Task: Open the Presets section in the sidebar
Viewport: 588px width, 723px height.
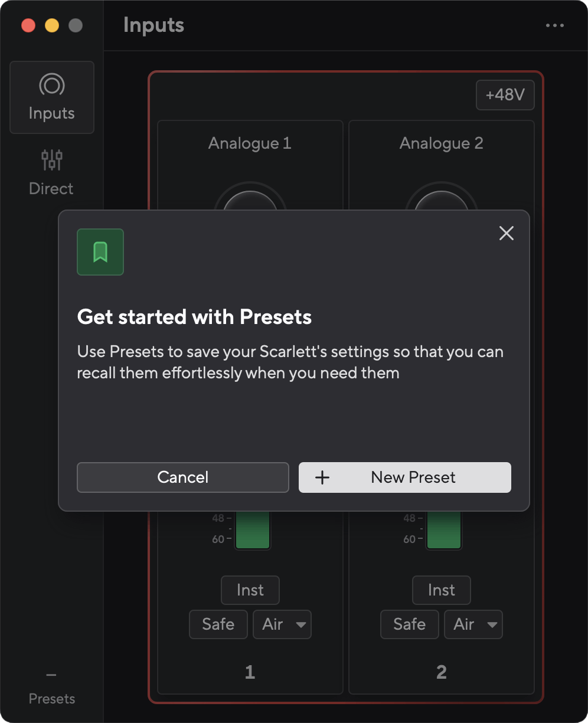Action: pos(52,688)
